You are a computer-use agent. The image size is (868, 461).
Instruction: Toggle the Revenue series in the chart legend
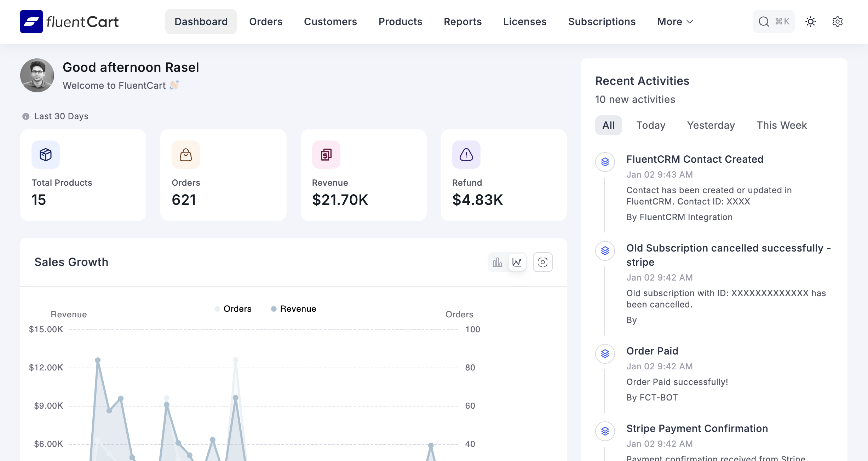[x=293, y=309]
